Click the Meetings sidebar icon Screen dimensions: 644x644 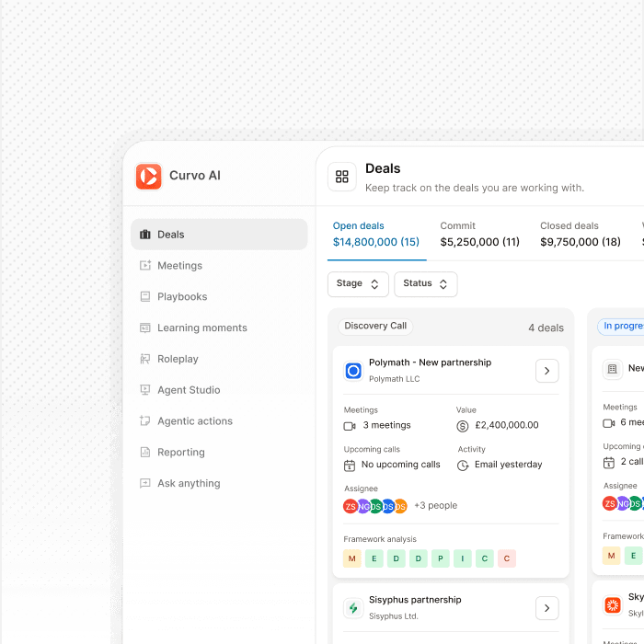[145, 265]
